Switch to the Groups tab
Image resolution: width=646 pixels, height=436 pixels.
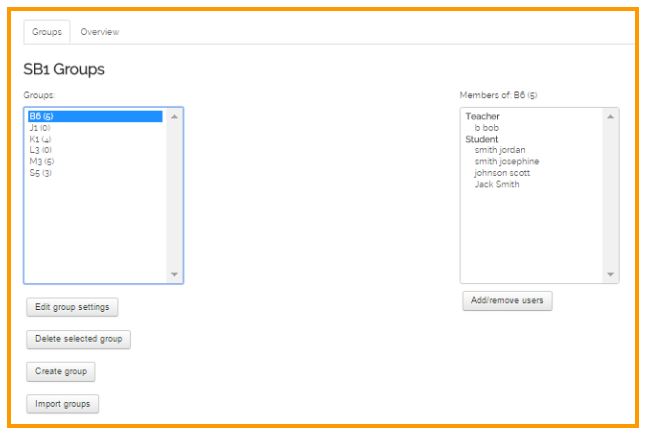47,32
